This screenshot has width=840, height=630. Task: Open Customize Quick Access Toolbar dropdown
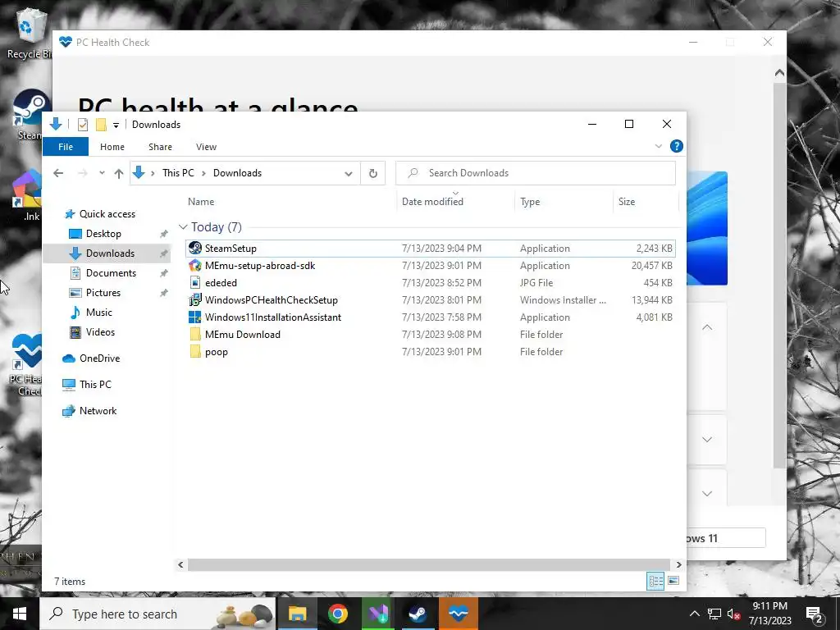pyautogui.click(x=116, y=125)
